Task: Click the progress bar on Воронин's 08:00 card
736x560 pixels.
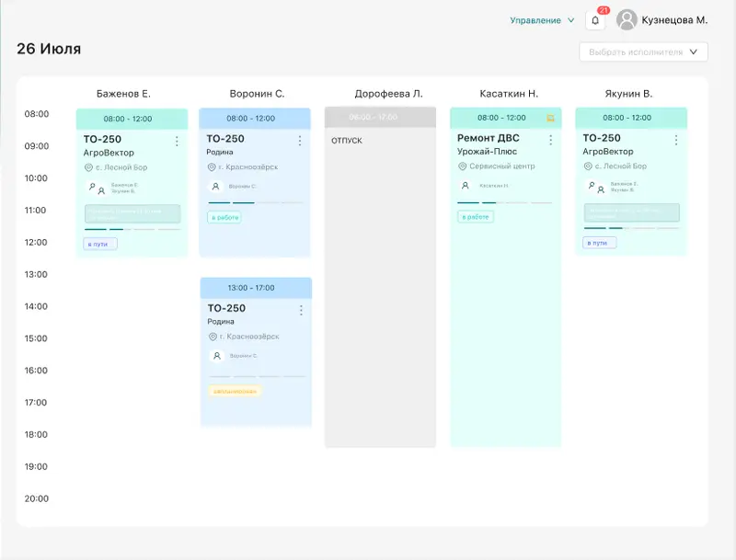Action: click(255, 202)
